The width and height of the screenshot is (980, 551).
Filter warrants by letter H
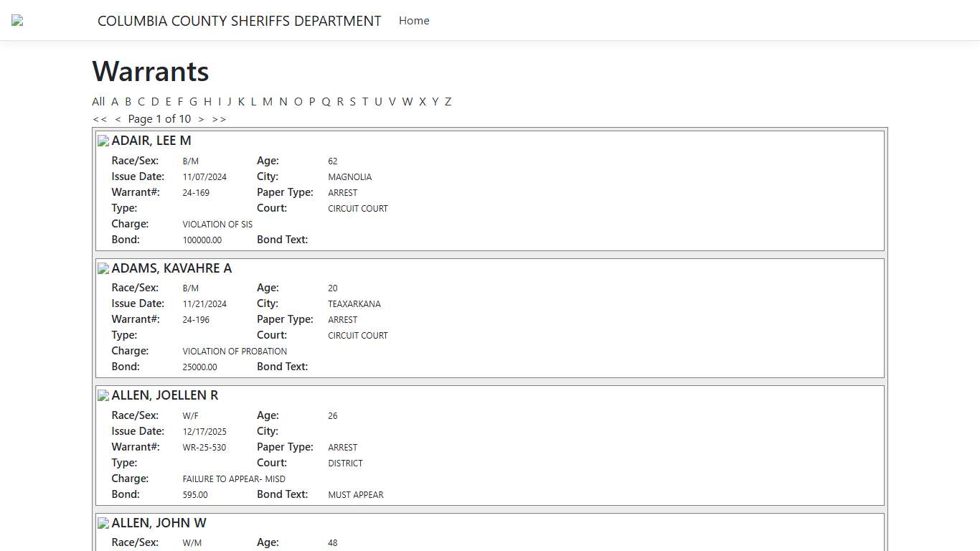coord(207,102)
